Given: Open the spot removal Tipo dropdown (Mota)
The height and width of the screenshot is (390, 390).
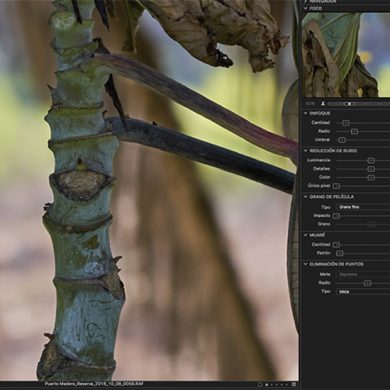Looking at the screenshot, I should [x=363, y=292].
